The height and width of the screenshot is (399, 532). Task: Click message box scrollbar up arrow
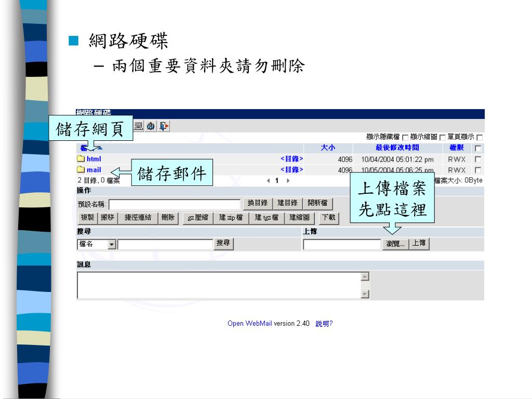(365, 277)
